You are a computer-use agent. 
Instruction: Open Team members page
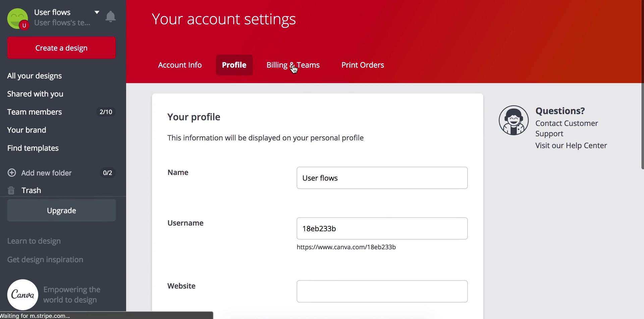(35, 112)
